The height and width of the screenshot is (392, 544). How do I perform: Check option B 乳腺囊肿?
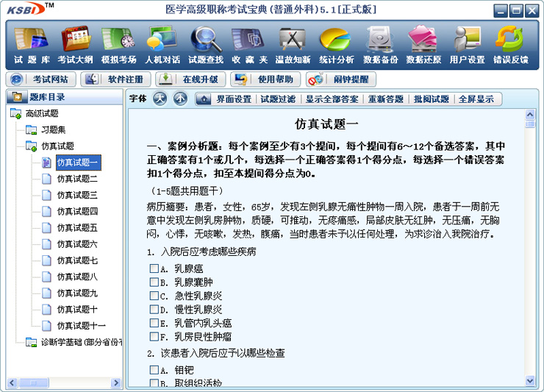point(154,282)
